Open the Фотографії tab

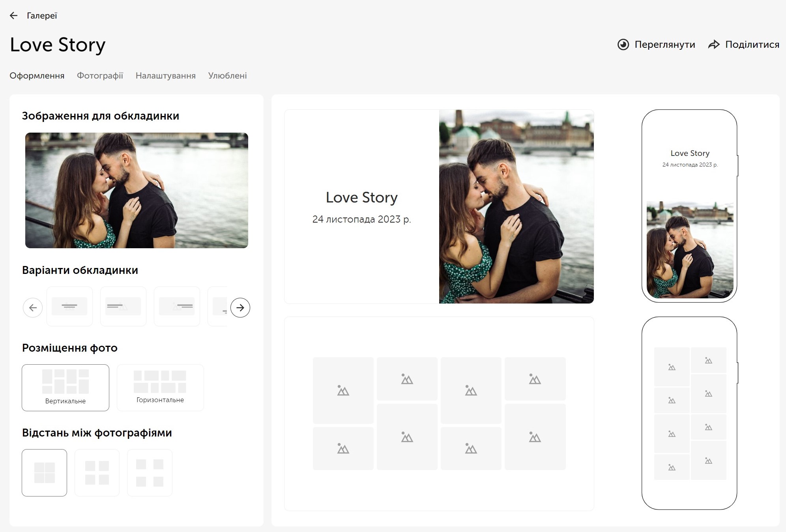tap(100, 75)
